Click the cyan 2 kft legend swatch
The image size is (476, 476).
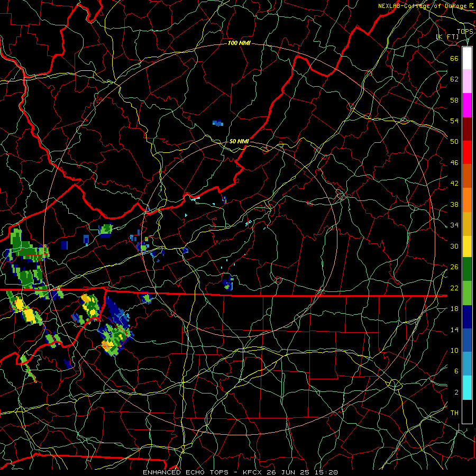pos(467,388)
